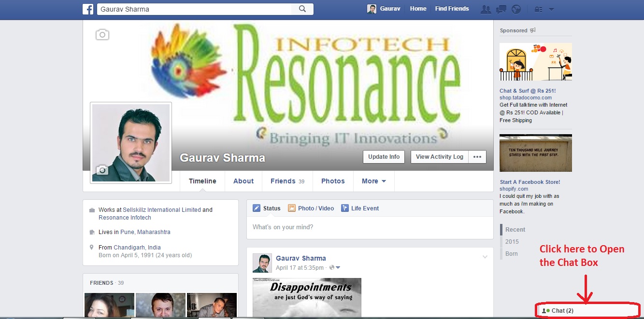Image resolution: width=644 pixels, height=319 pixels.
Task: Open the post options chevron
Action: 485,257
